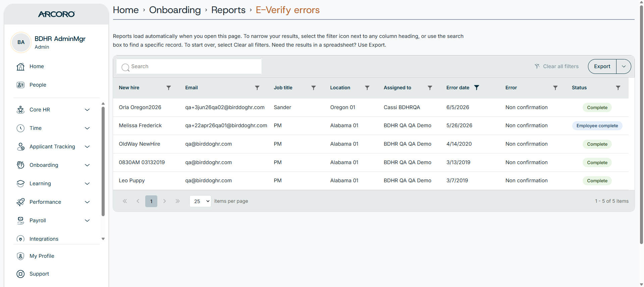The height and width of the screenshot is (287, 644).
Task: Open the filter for Email column
Action: click(x=257, y=88)
